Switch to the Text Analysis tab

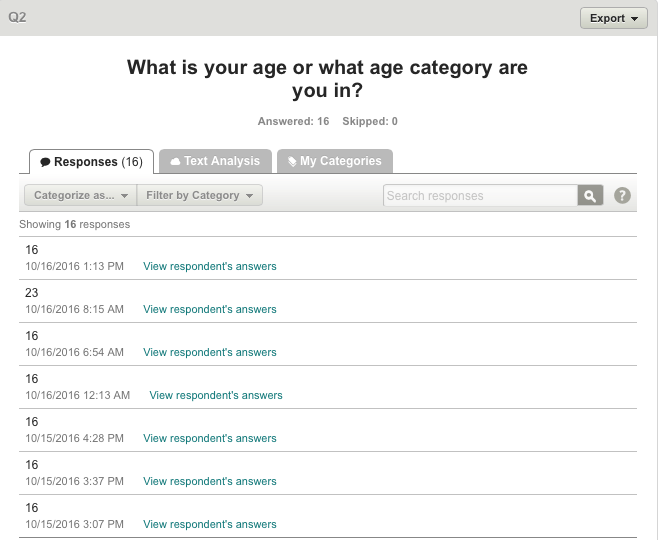coord(215,161)
